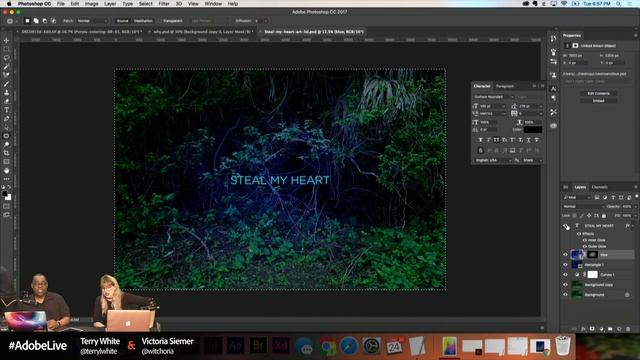Click the layer Opacity field

pyautogui.click(x=627, y=207)
